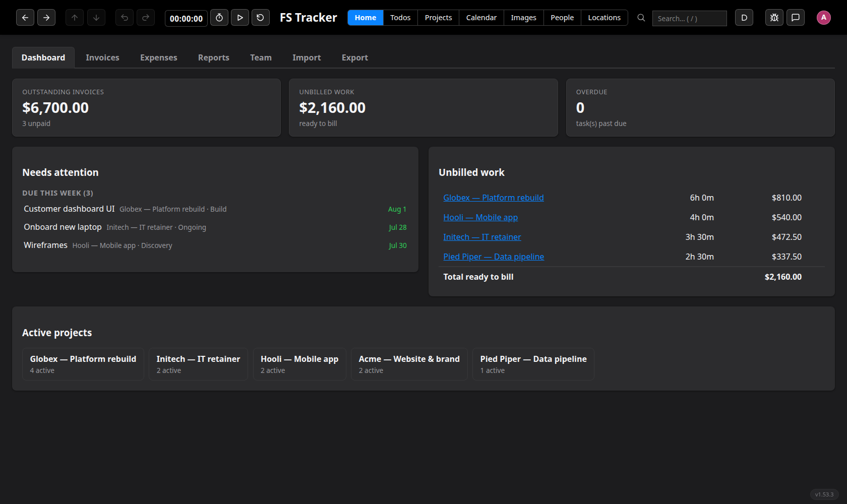Image resolution: width=847 pixels, height=504 pixels.
Task: Open Pied Piper — Data pipeline project card
Action: coord(533,364)
